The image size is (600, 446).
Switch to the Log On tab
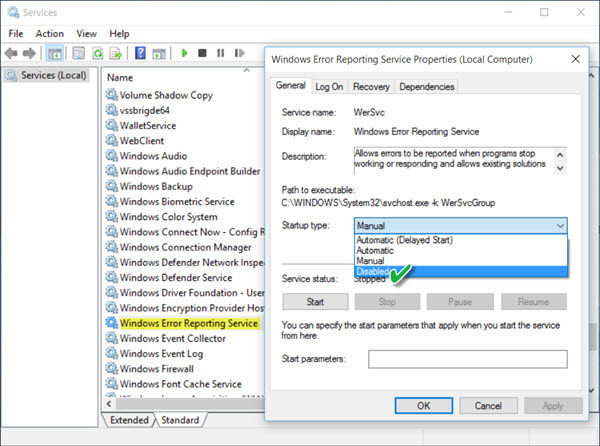329,87
